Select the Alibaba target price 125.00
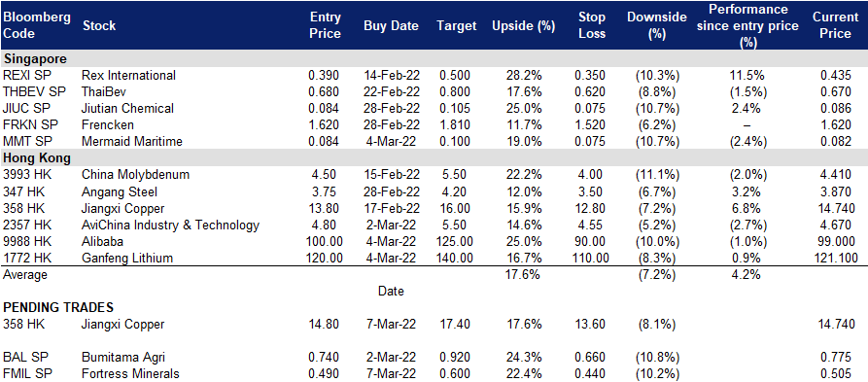This screenshot has height=382, width=868. 455,241
